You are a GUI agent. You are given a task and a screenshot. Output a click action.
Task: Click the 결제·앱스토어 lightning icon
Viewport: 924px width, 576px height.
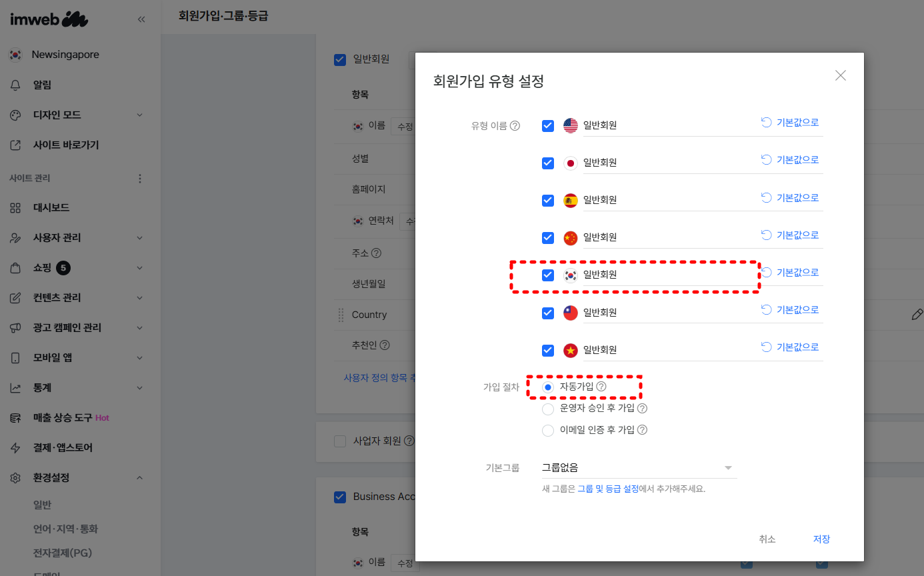[x=15, y=448]
